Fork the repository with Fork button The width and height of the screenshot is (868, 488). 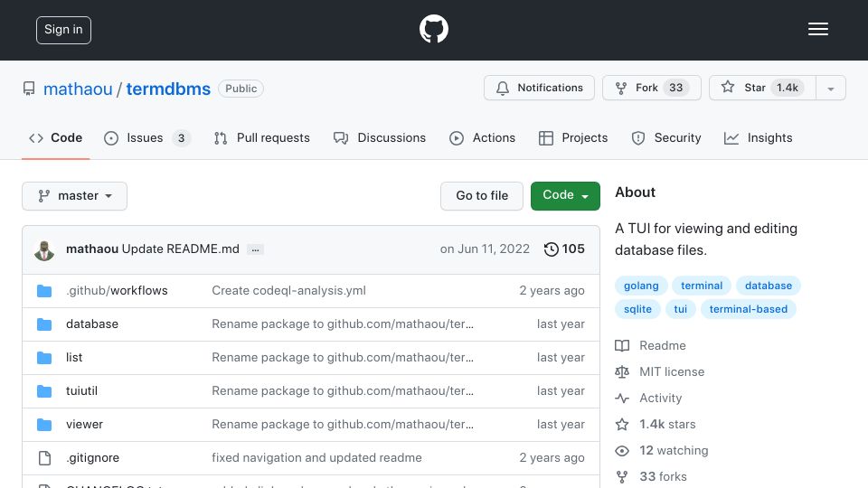[x=652, y=88]
